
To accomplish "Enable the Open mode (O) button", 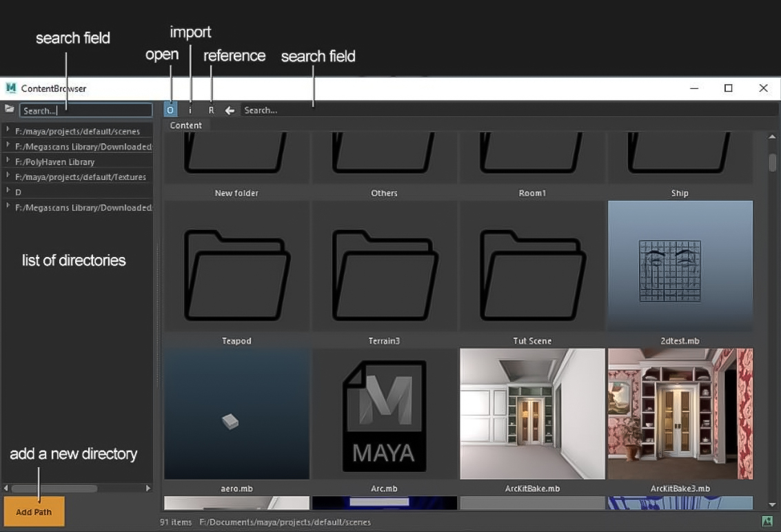I will [x=170, y=110].
